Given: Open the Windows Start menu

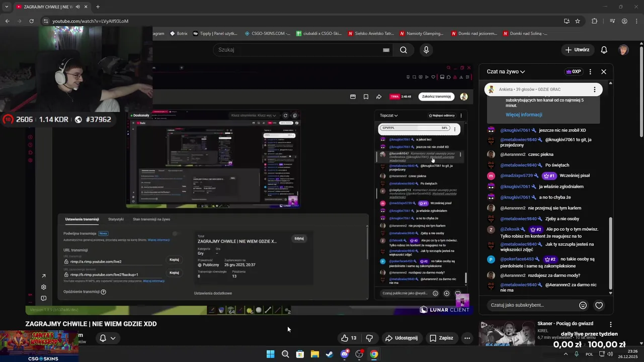Looking at the screenshot, I should click(270, 354).
